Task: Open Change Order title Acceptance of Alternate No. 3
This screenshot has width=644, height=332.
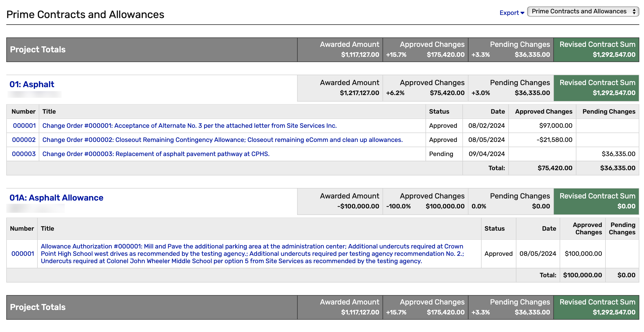Action: pyautogui.click(x=189, y=126)
